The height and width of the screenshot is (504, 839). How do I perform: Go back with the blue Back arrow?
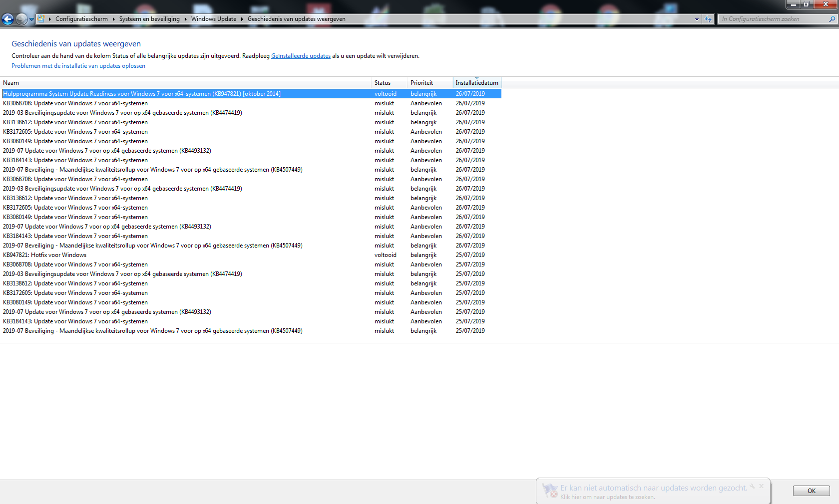click(7, 19)
